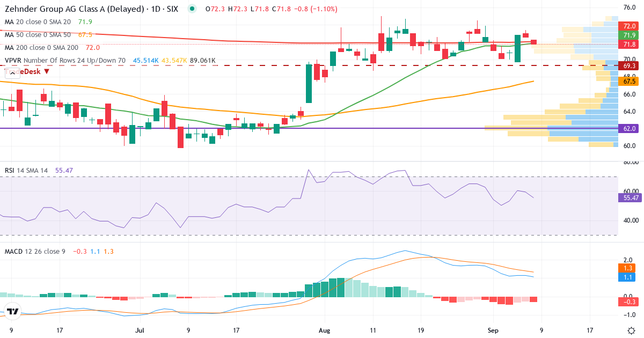Click the 64.0 price scale value
The width and height of the screenshot is (644, 338).
tap(630, 112)
